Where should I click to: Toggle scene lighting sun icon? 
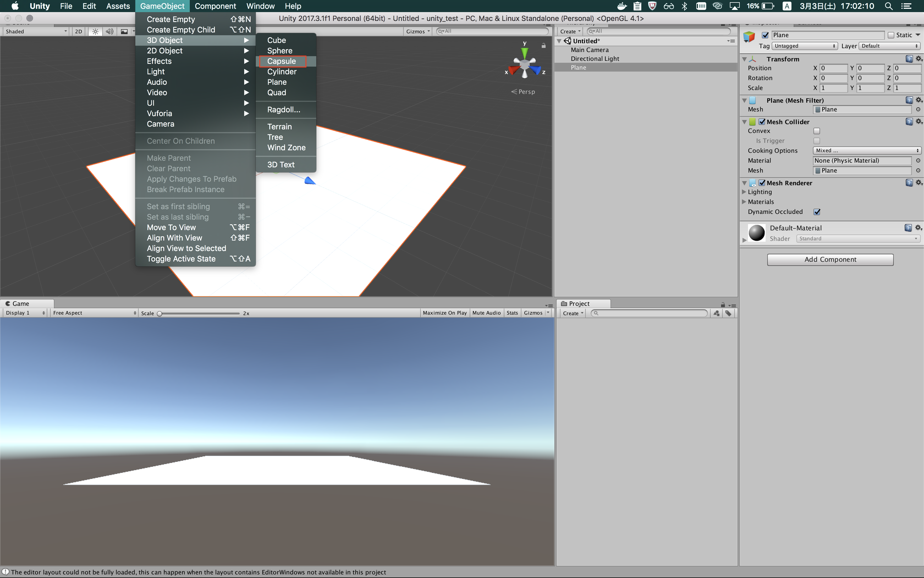point(95,31)
